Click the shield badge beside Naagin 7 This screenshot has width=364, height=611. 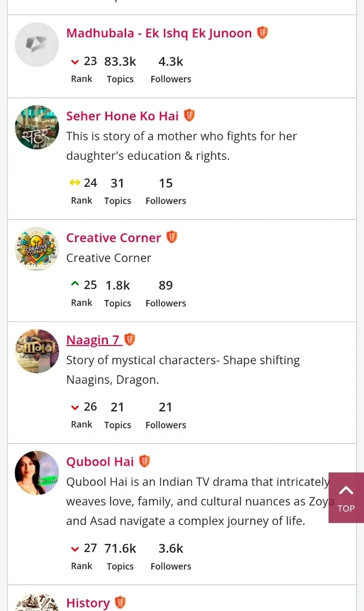click(x=130, y=339)
